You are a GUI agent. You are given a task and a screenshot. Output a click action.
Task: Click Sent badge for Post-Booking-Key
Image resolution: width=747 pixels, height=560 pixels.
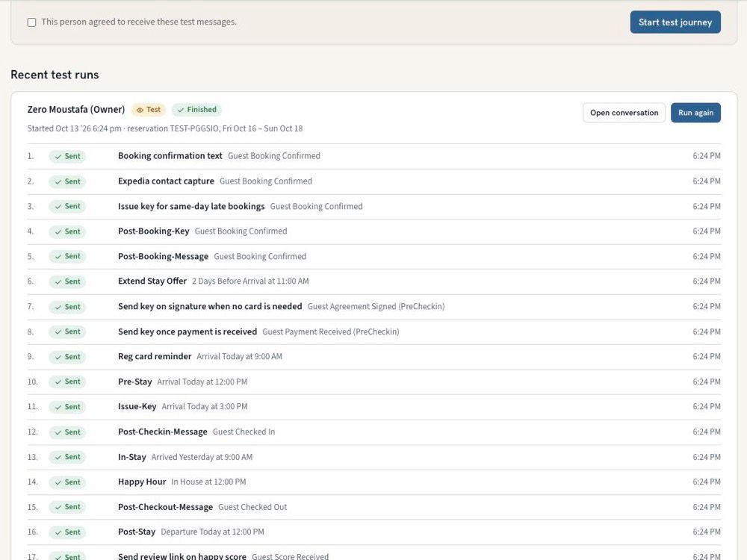tap(67, 231)
